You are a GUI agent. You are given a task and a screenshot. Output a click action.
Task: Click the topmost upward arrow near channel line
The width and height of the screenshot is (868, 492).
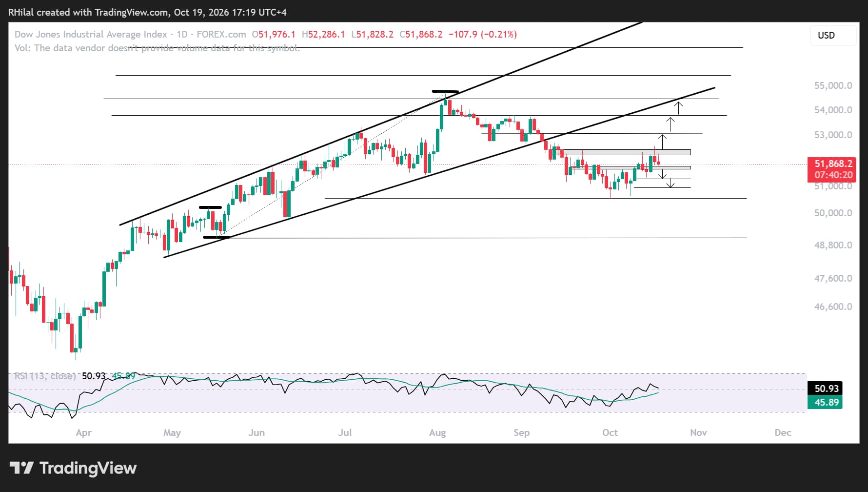[678, 107]
